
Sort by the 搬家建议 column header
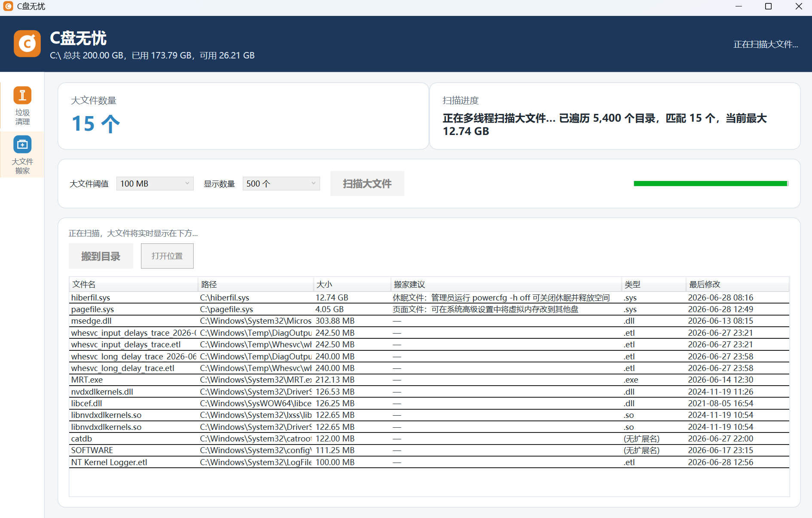[506, 284]
